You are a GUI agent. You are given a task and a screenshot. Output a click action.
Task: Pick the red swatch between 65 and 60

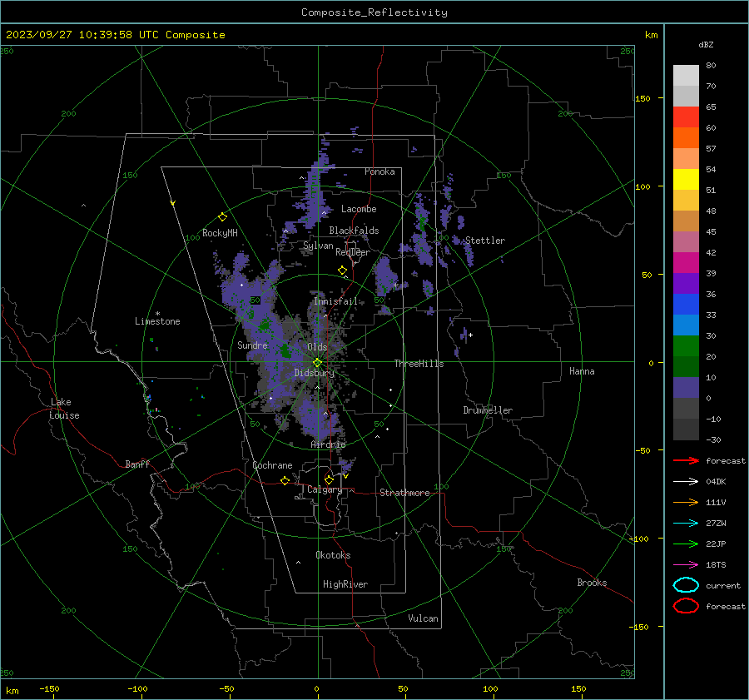tap(686, 117)
